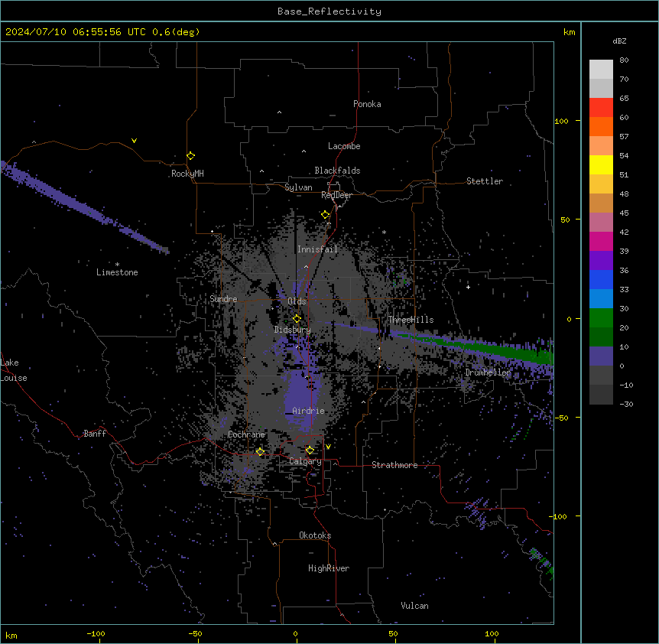Viewport: 659px width, 644px height.
Task: Click the Calgary city label
Action: 305,461
